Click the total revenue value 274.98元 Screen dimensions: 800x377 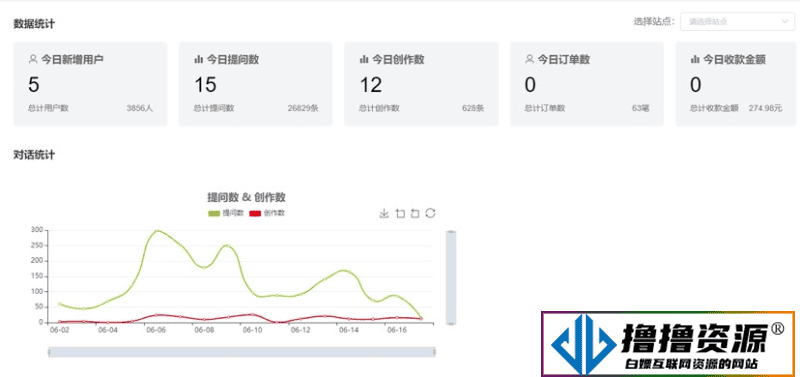pyautogui.click(x=765, y=108)
